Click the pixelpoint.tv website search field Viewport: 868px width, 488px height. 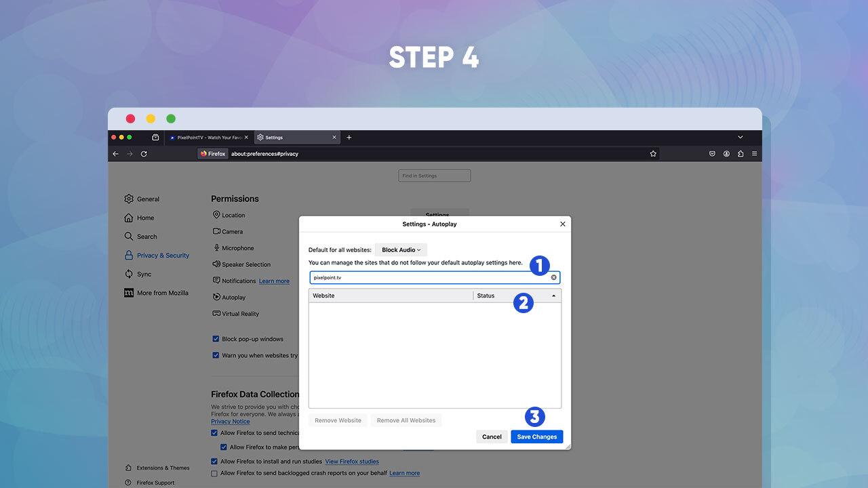point(435,277)
